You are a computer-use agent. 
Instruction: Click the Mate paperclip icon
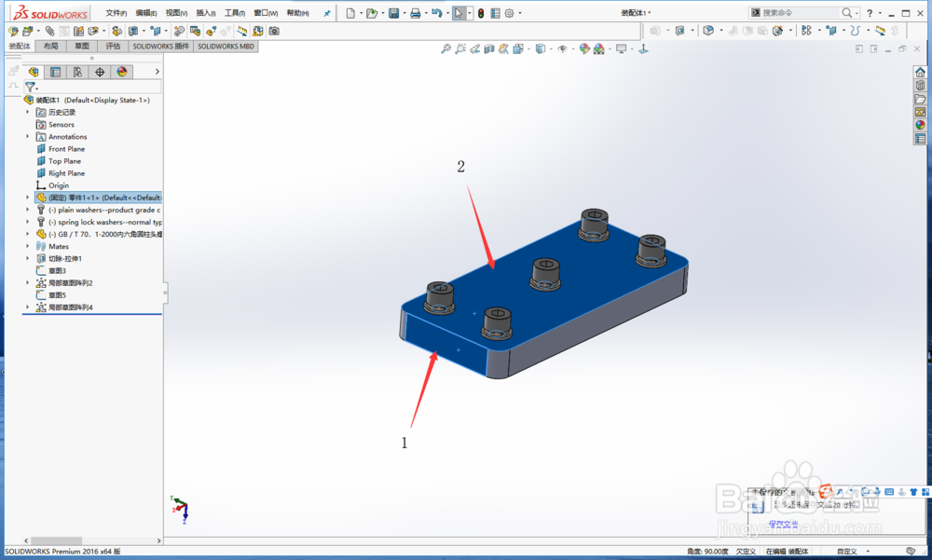(x=50, y=31)
